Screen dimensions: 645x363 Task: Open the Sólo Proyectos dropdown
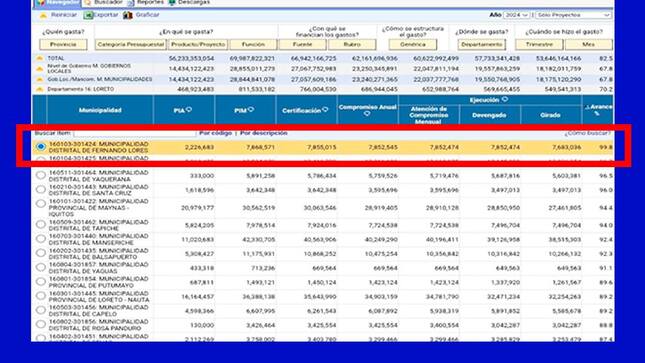pyautogui.click(x=573, y=15)
